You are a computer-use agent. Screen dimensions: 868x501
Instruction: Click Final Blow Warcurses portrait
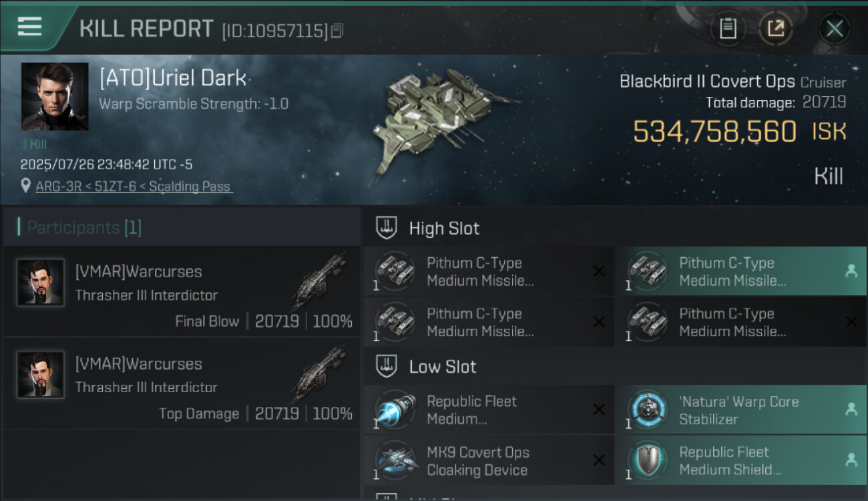point(41,283)
